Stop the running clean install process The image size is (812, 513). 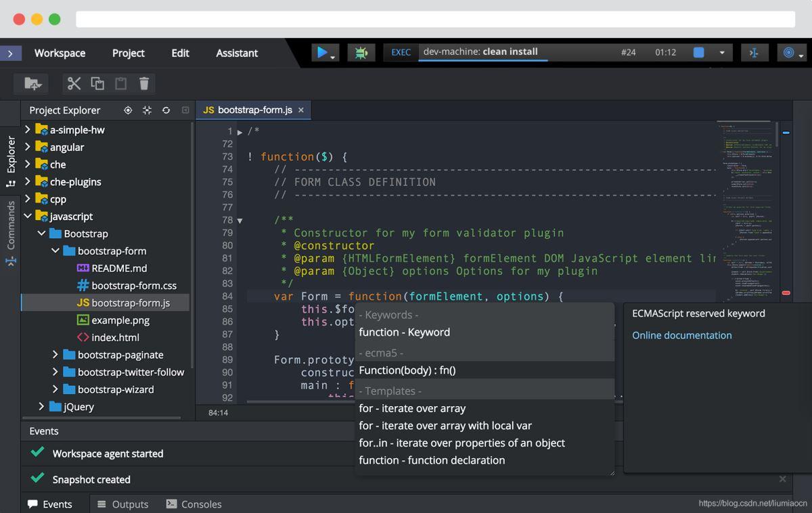pos(699,52)
